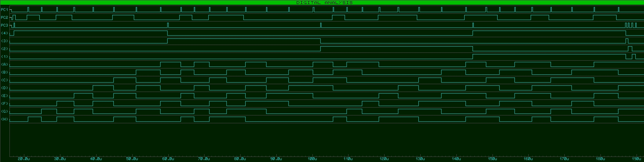
Task: Click the 20.0u time axis marker
Action: (24, 159)
